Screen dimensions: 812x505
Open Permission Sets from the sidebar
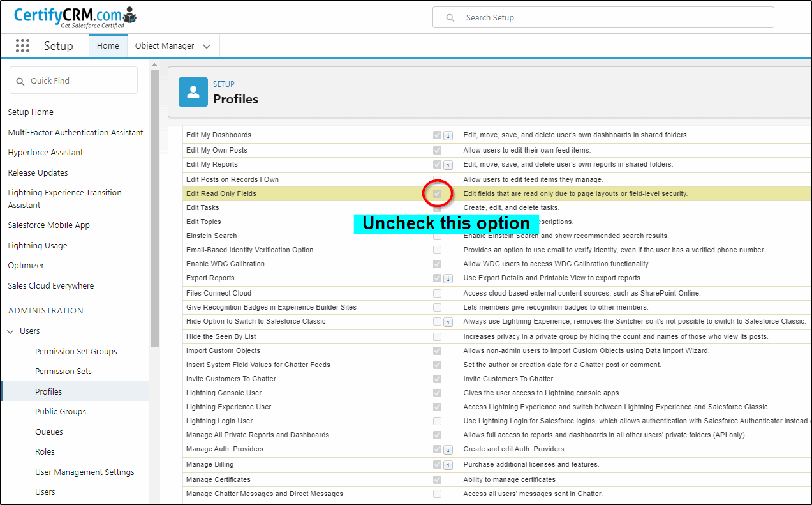pyautogui.click(x=63, y=371)
